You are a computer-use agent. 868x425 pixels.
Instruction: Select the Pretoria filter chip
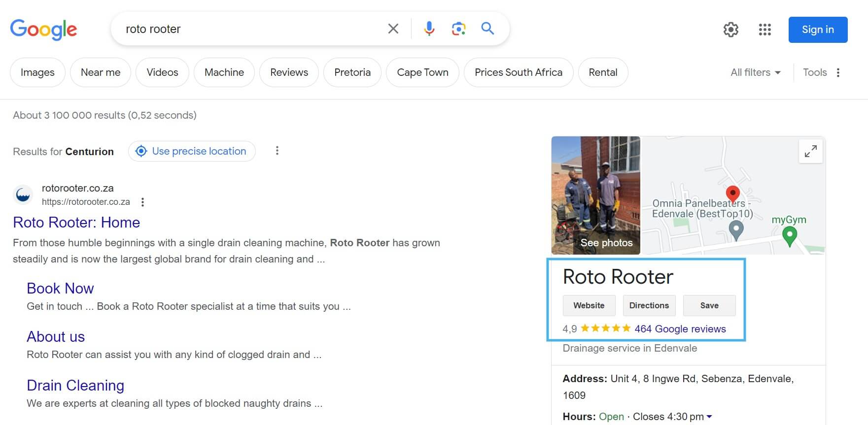(352, 72)
